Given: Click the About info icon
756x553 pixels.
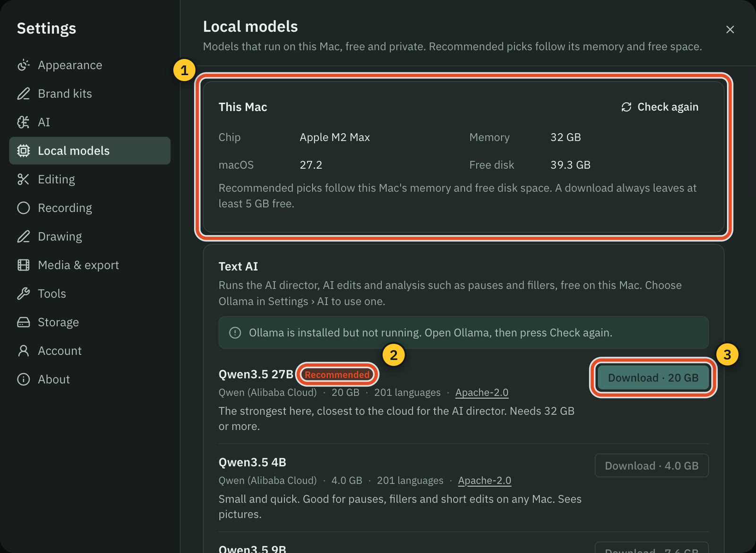Looking at the screenshot, I should (x=23, y=380).
